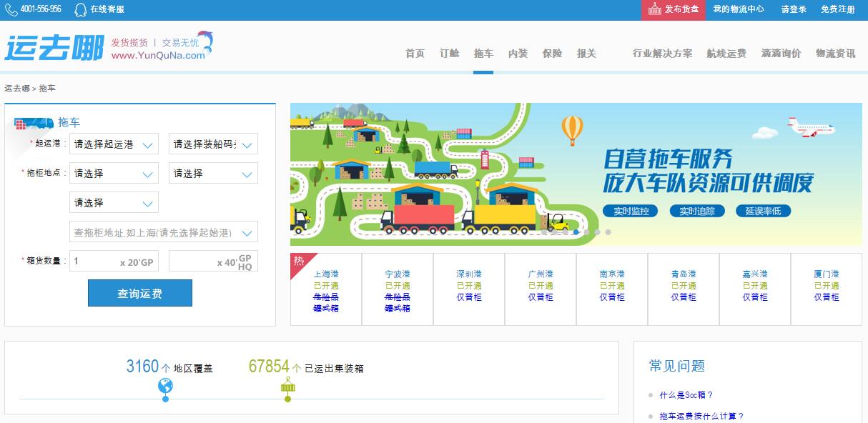Go to the 订舱 navigation tab
This screenshot has width=868, height=423.
coord(449,54)
